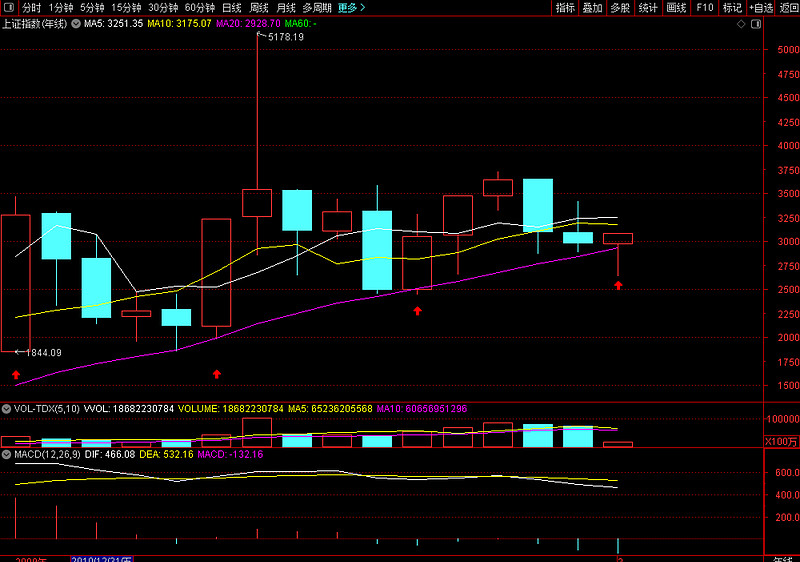Click the tallest red volume bar
Image resolution: width=800 pixels, height=562 pixels.
coord(257,432)
